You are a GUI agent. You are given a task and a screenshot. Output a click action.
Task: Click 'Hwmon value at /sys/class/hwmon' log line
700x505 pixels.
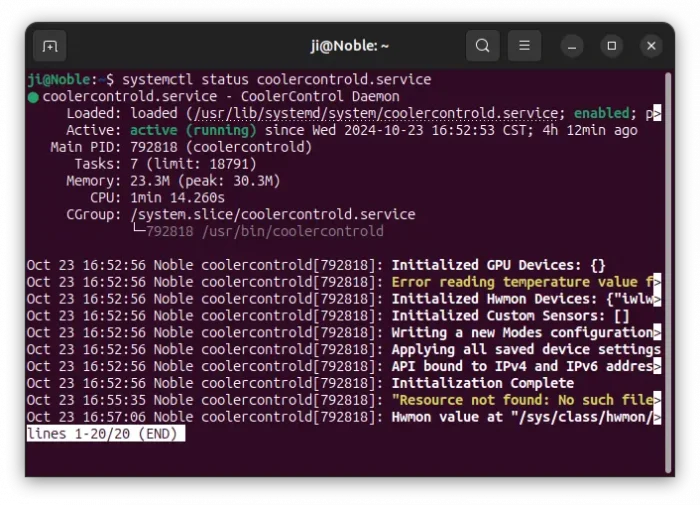[522, 417]
